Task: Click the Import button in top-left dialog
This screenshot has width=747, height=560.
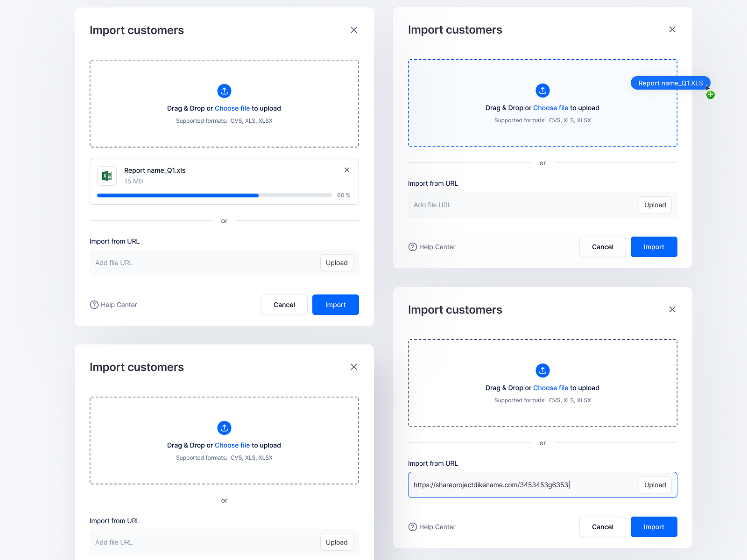Action: click(x=335, y=305)
